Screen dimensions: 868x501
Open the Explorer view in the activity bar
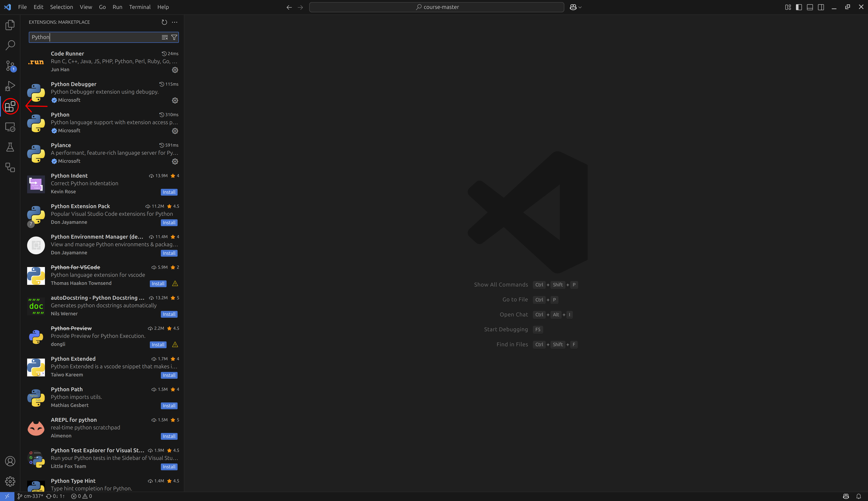(10, 24)
